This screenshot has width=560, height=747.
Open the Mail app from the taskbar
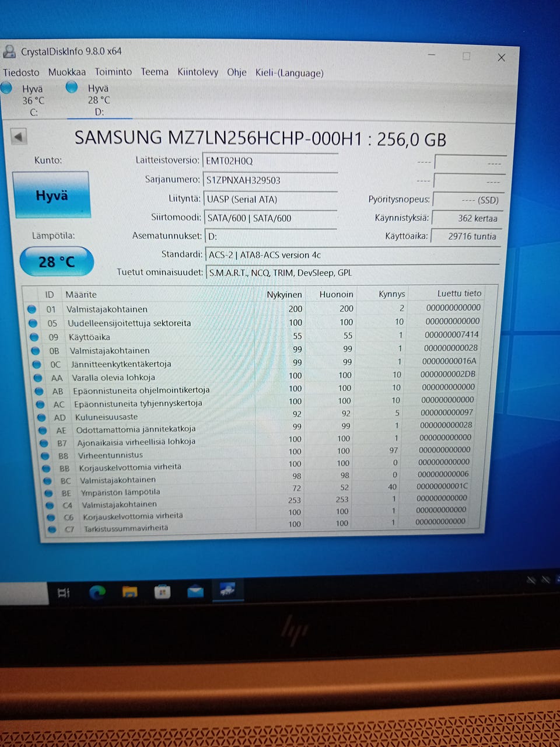[195, 592]
